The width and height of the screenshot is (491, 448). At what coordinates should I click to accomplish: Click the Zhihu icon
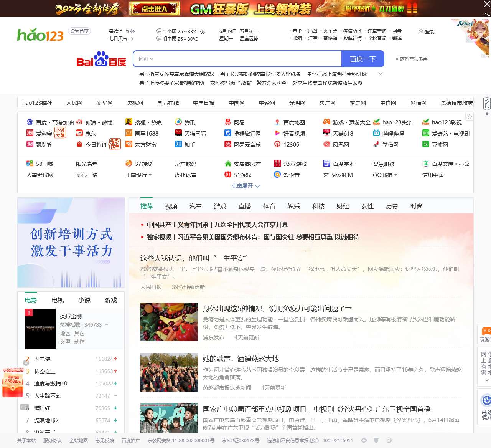[x=178, y=144]
